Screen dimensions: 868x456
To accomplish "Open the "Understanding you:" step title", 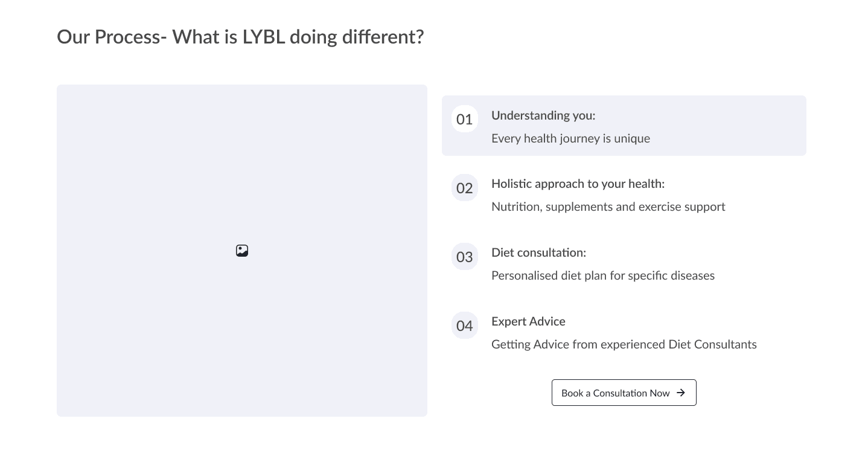I will [x=543, y=115].
